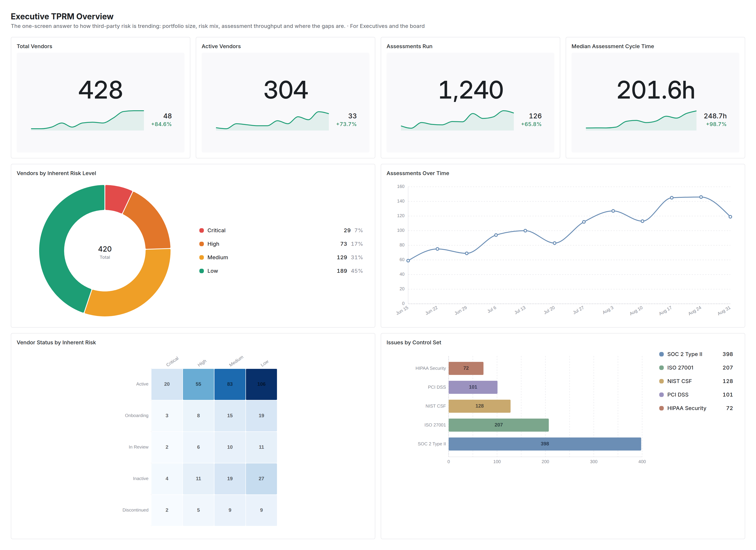Select the ISO 27001 legend swatch
This screenshot has height=550, width=756.
tap(661, 368)
